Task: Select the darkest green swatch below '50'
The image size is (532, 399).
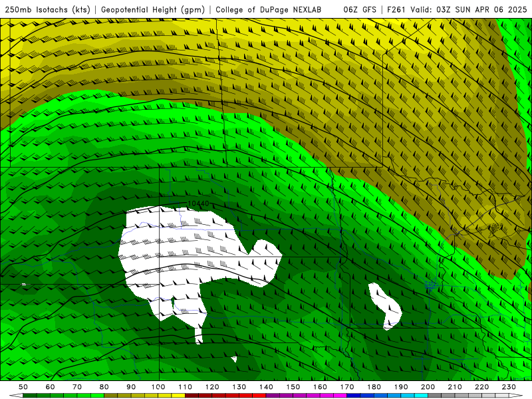Action: tap(29, 396)
